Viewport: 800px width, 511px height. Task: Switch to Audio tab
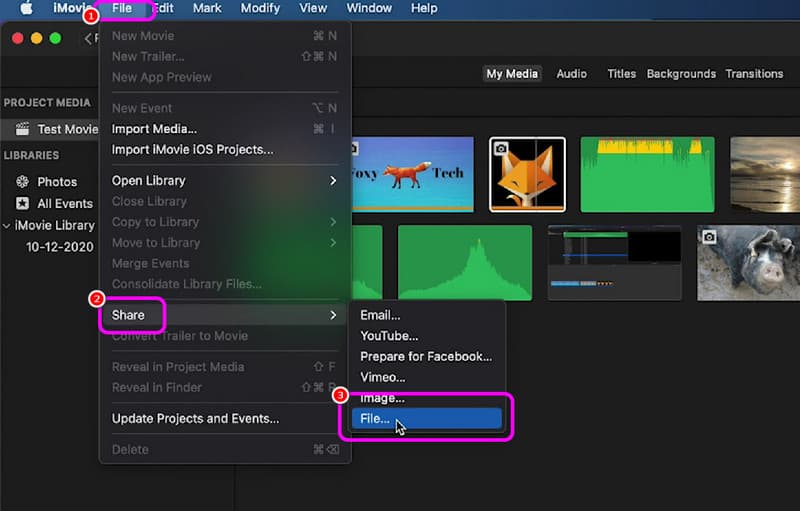point(571,74)
